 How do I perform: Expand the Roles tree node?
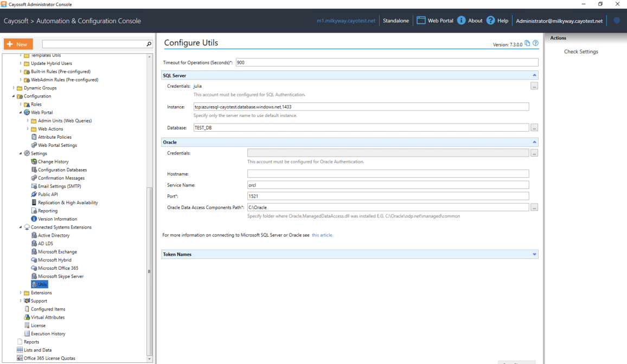[x=21, y=104]
